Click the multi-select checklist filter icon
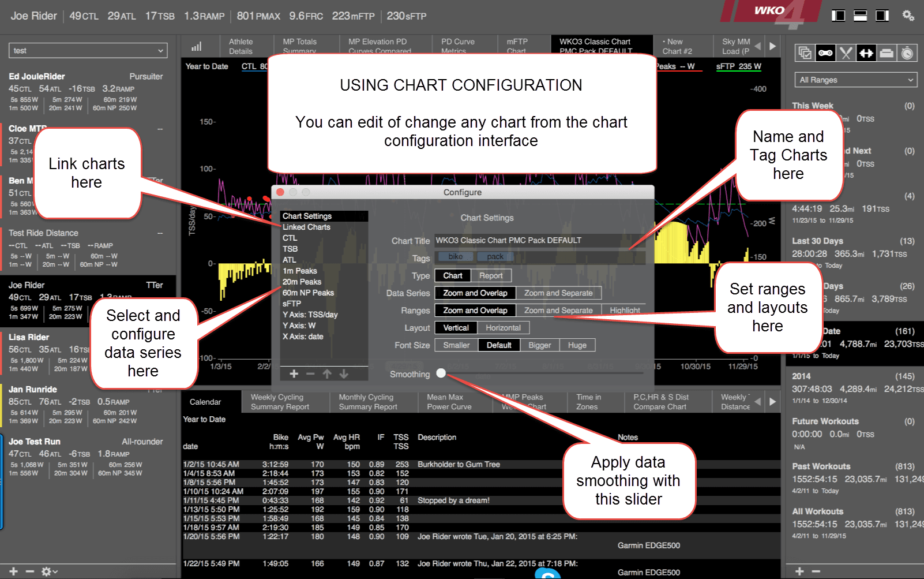 805,53
